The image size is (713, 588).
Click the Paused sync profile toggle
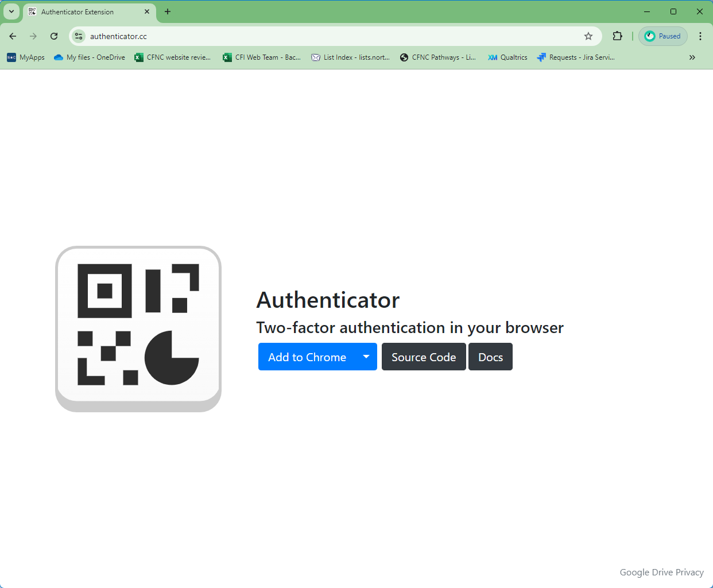[662, 36]
